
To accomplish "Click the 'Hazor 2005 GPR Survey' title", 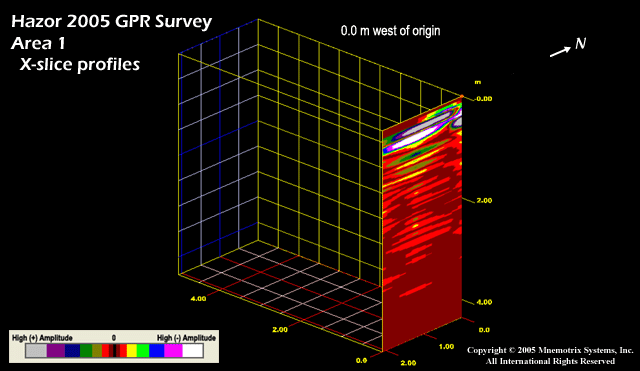I will click(x=111, y=22).
